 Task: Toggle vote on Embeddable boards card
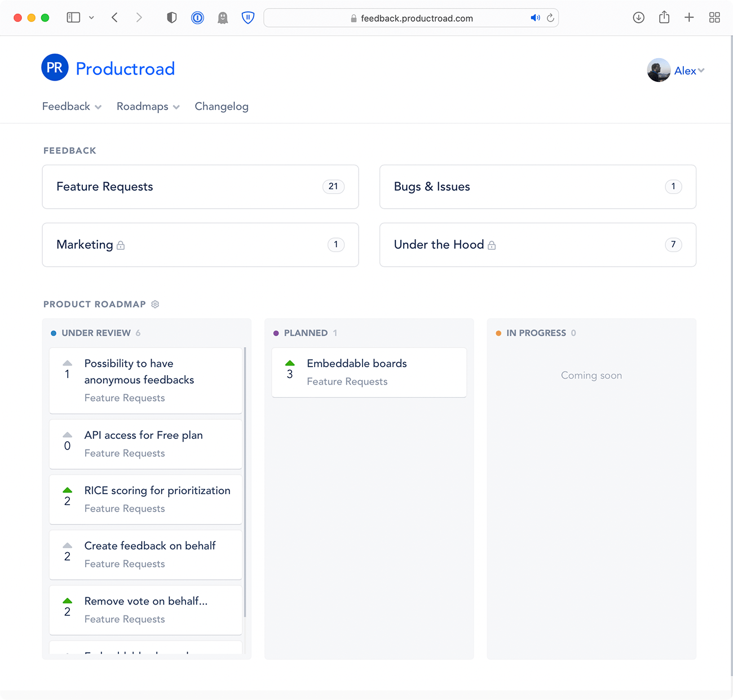(290, 363)
